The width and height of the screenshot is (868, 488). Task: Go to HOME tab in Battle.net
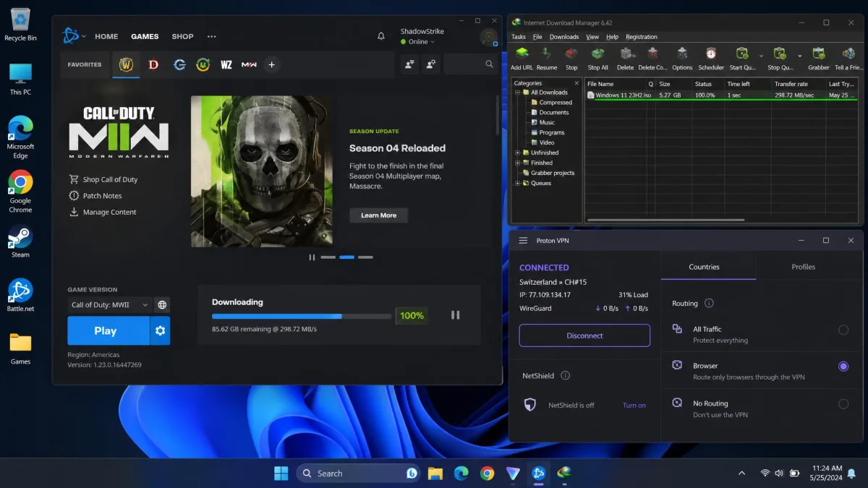tap(106, 36)
